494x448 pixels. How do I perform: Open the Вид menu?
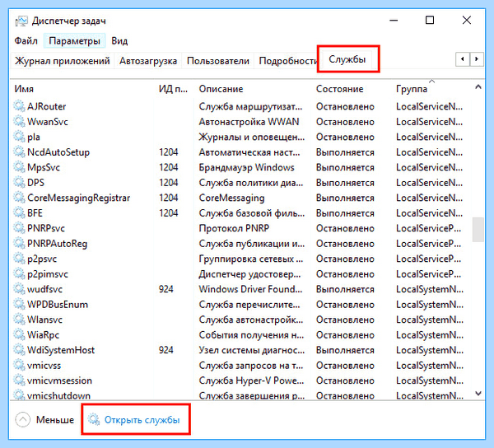[x=119, y=41]
